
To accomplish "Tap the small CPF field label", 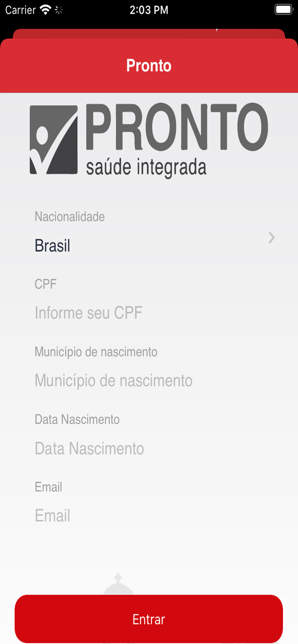I will [x=45, y=284].
